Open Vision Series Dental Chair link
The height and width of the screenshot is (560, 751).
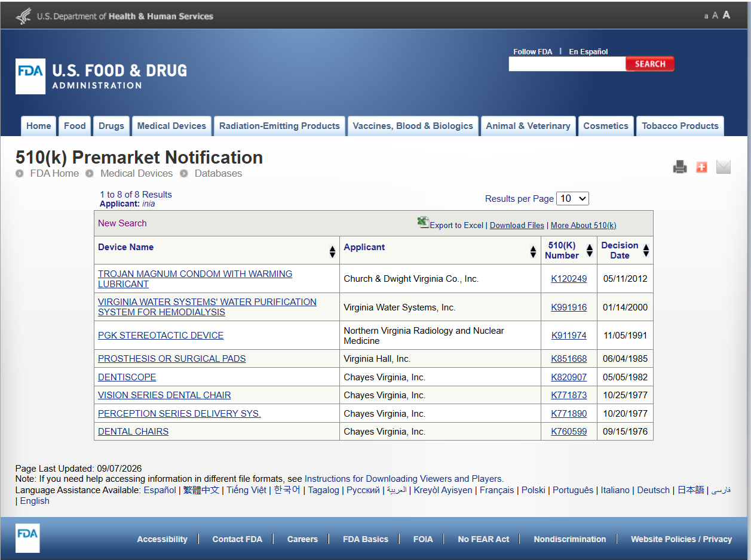click(x=164, y=395)
